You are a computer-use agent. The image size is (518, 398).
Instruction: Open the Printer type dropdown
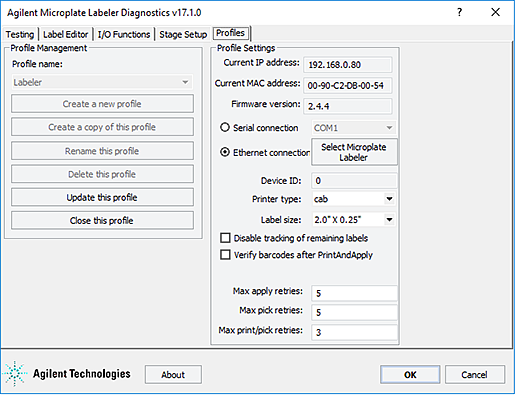[354, 199]
